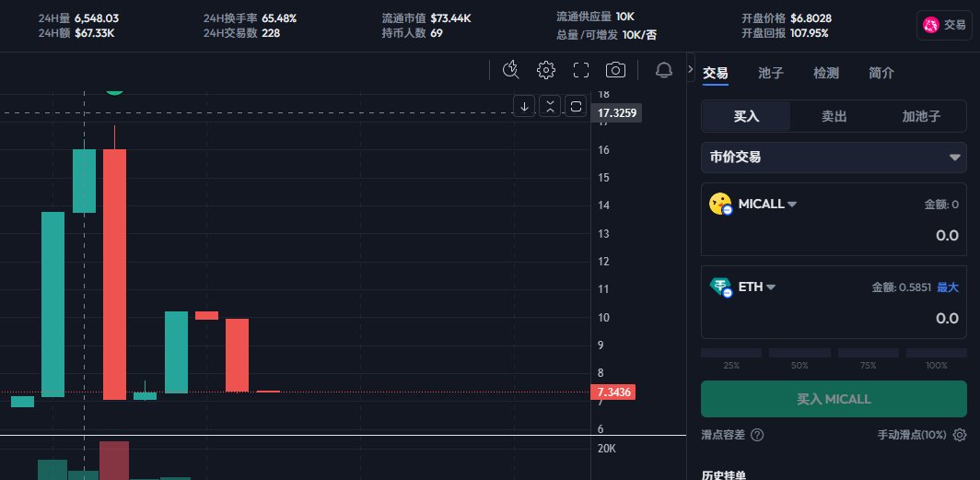The image size is (980, 480).
Task: Focus the MICALL amount input field
Action: (834, 236)
